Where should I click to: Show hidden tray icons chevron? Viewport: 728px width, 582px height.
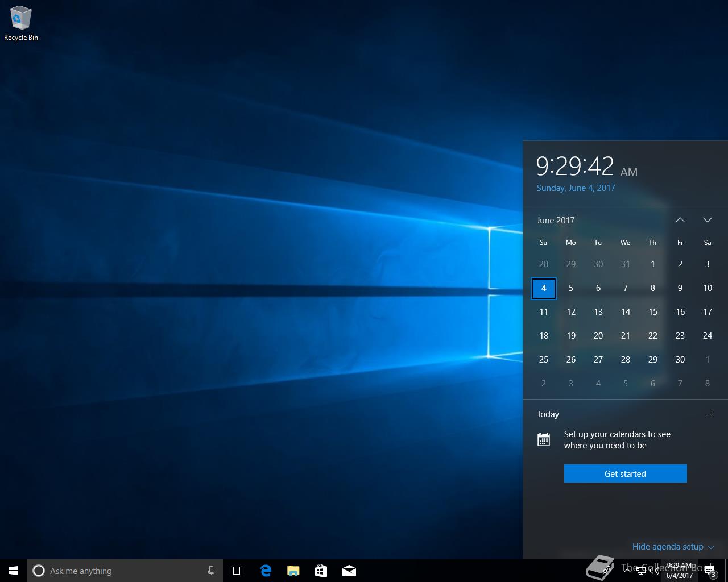(x=627, y=571)
